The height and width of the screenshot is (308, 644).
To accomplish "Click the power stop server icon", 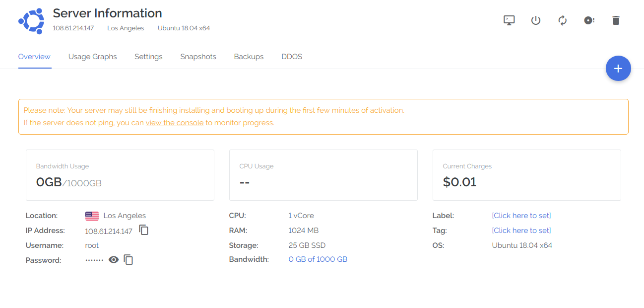I will 535,20.
